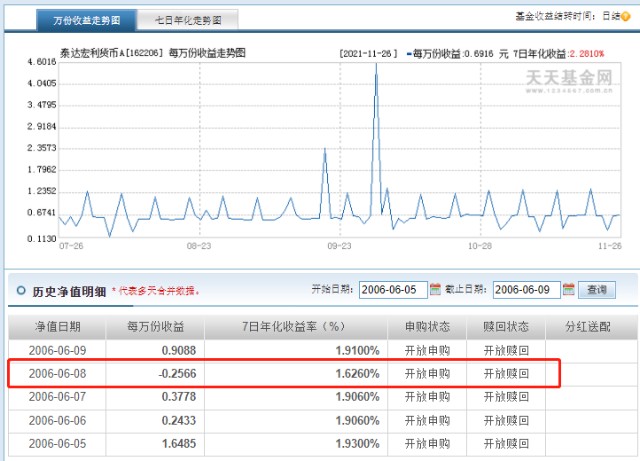640x461 pixels.
Task: Click the 09-23 x-axis date label
Action: pyautogui.click(x=339, y=246)
